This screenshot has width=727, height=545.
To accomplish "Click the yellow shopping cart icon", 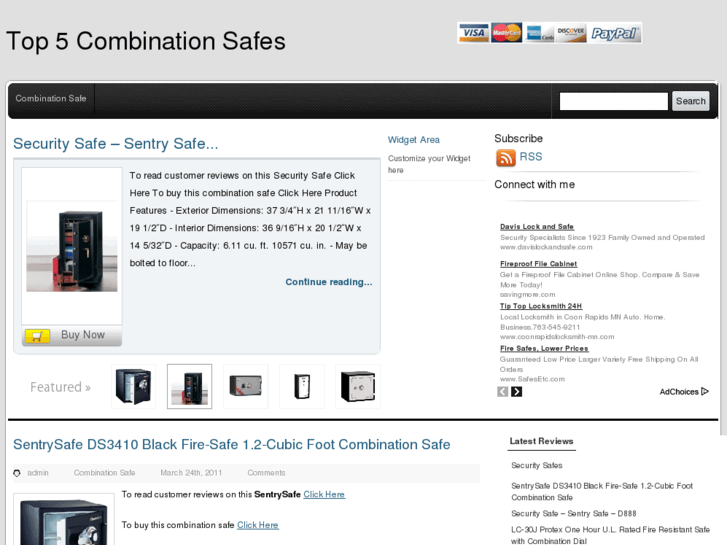I will tap(38, 335).
